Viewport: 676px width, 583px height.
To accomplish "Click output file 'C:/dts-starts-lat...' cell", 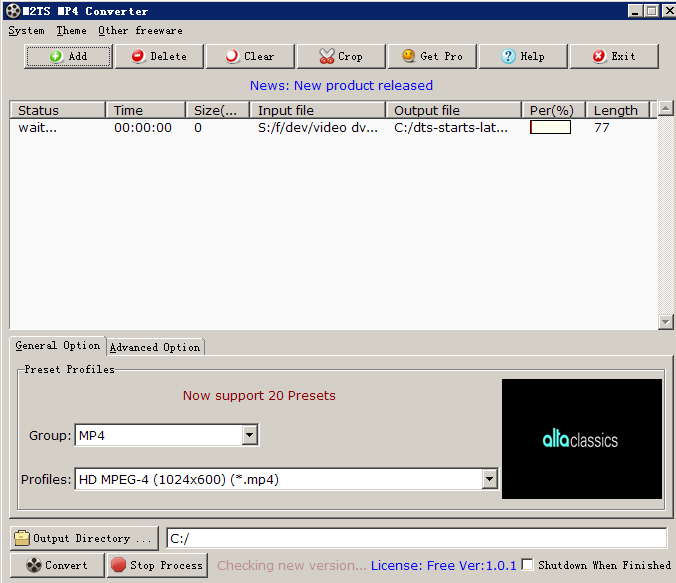I will (451, 128).
